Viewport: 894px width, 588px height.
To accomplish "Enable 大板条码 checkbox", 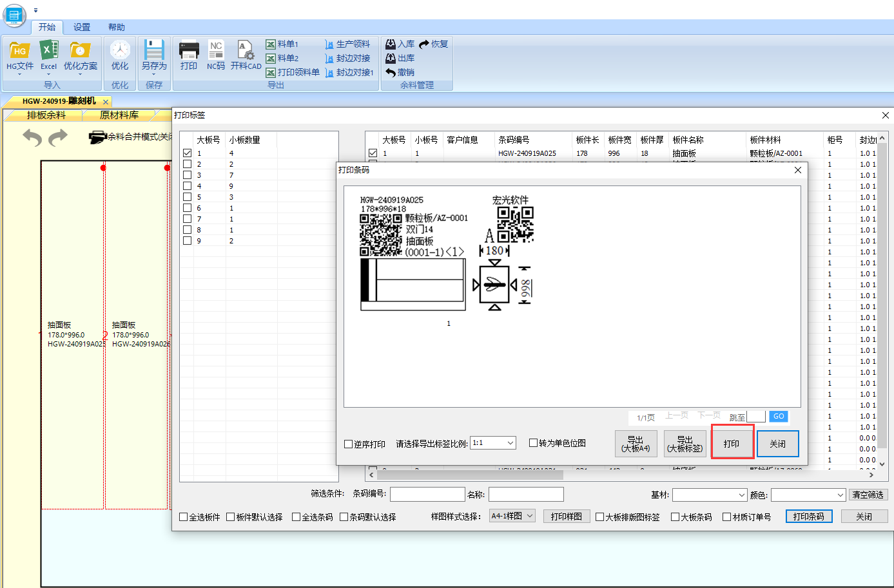I will tap(675, 517).
